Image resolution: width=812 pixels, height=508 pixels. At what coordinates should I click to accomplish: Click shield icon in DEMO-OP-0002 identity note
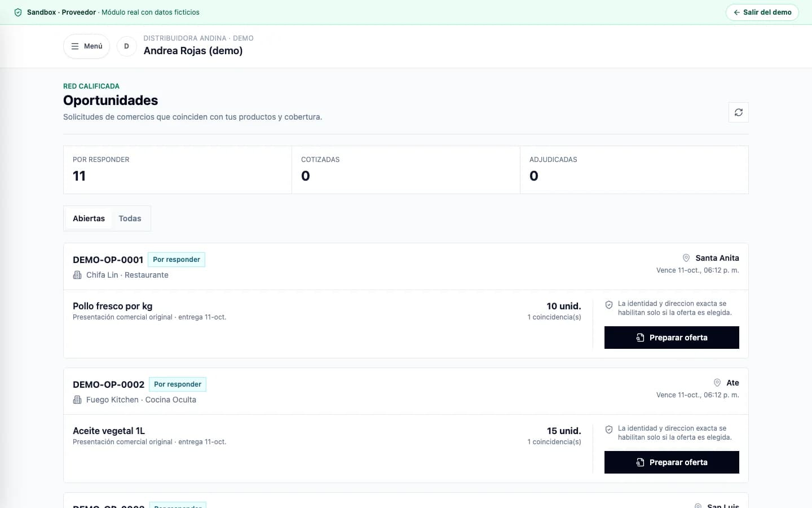point(609,430)
